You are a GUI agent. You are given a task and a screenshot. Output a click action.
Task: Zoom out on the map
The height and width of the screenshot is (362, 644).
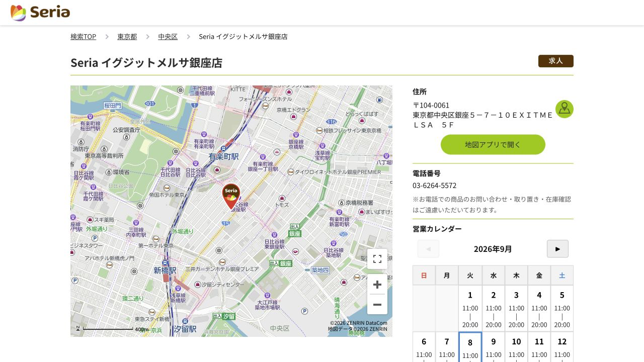pyautogui.click(x=377, y=305)
